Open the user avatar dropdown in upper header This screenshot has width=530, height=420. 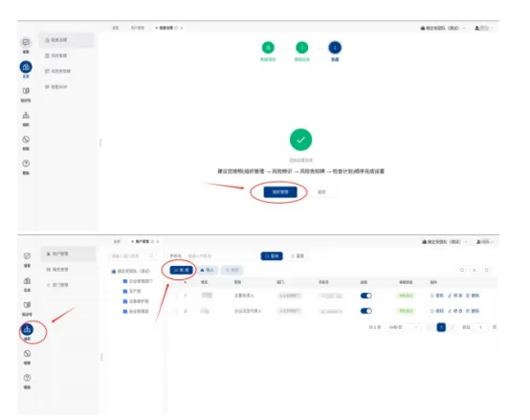click(x=483, y=28)
